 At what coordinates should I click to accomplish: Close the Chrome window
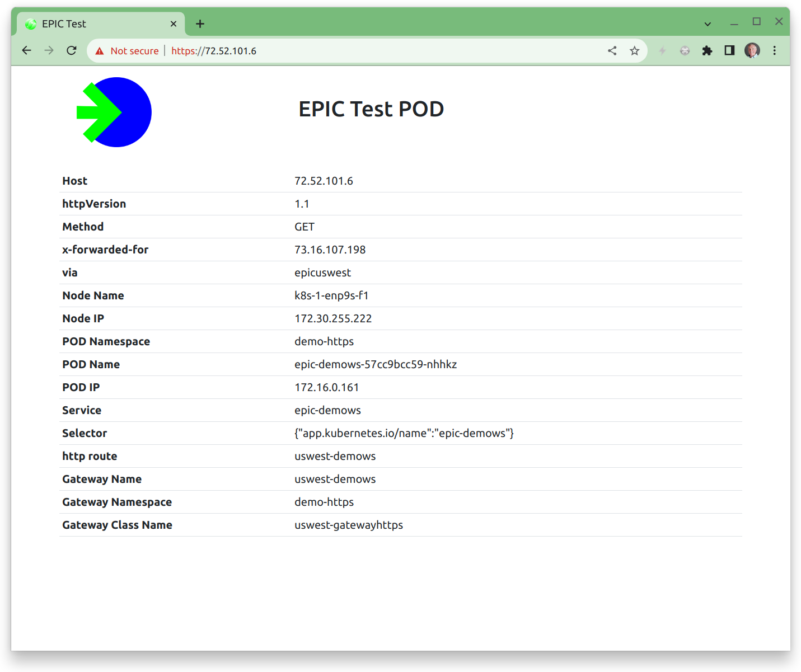(779, 21)
